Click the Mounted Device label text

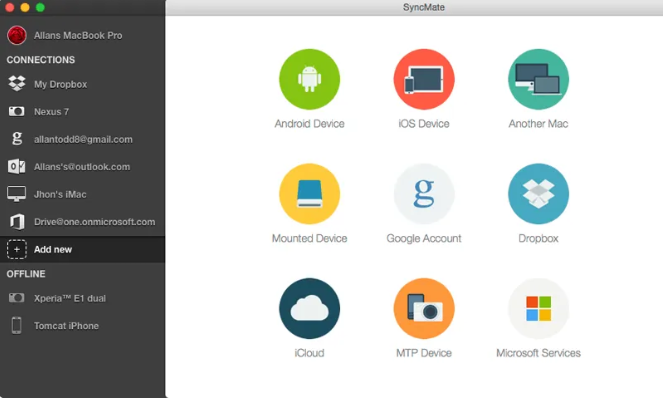(309, 238)
